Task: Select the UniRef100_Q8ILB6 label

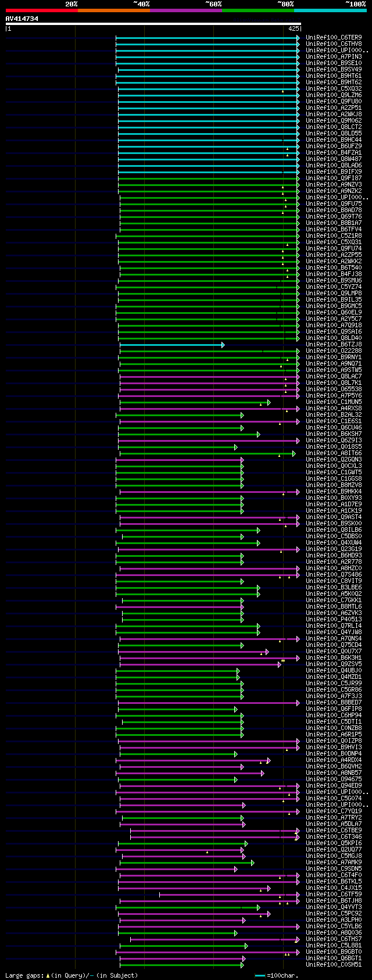Action: [x=334, y=530]
